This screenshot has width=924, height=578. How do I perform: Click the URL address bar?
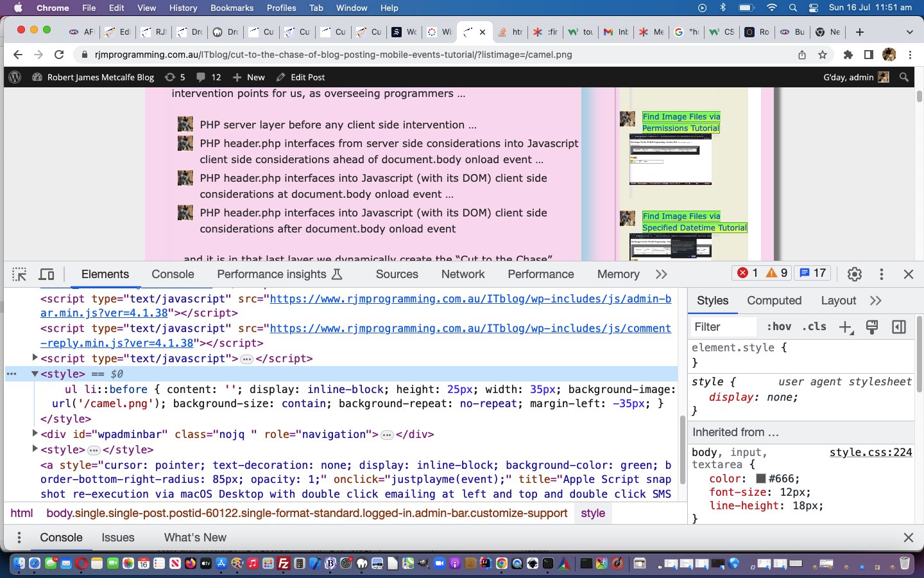tap(436, 55)
